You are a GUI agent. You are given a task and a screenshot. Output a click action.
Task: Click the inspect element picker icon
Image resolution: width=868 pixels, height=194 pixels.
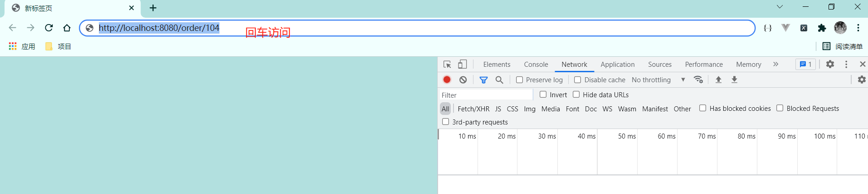447,65
